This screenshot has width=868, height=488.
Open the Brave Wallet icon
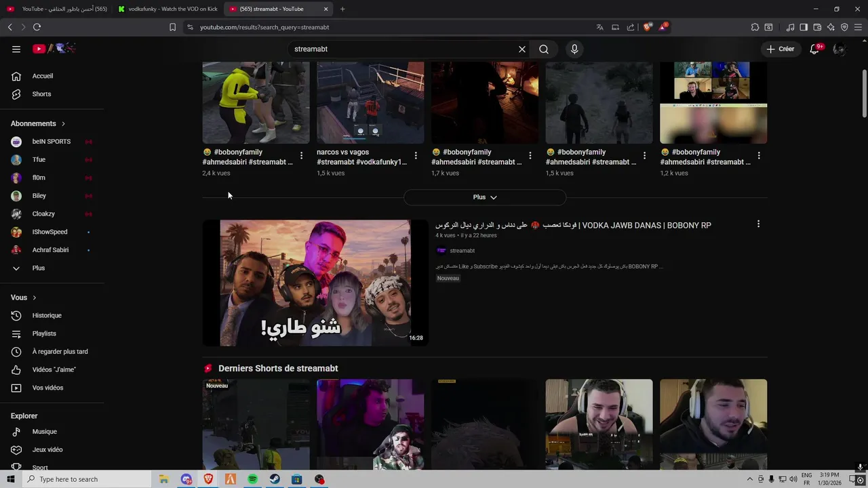tap(817, 27)
